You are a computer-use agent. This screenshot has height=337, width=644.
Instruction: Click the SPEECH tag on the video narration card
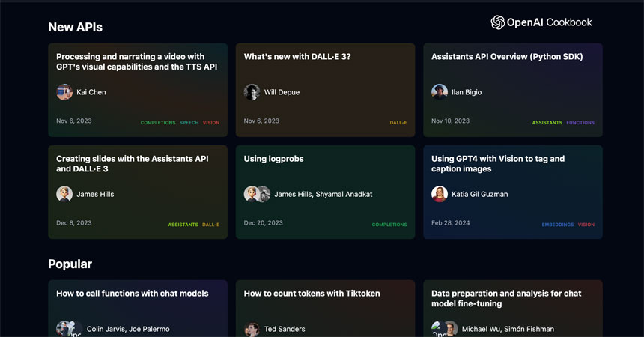[x=189, y=123]
